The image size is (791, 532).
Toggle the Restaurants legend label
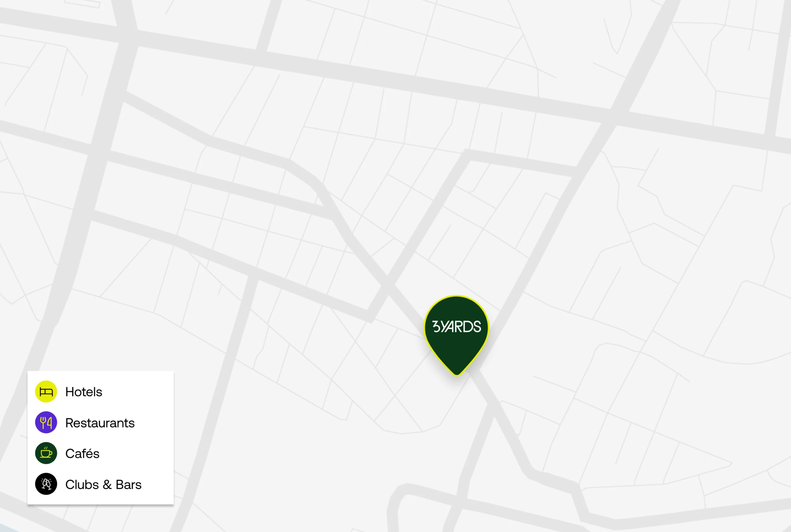(100, 423)
